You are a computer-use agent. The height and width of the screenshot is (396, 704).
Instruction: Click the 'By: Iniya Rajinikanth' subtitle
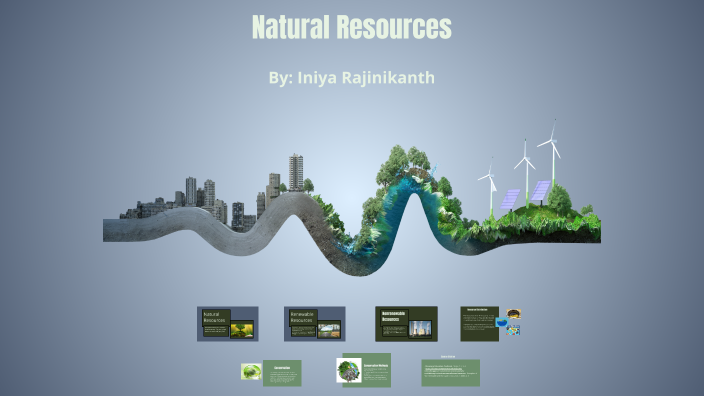pyautogui.click(x=352, y=78)
